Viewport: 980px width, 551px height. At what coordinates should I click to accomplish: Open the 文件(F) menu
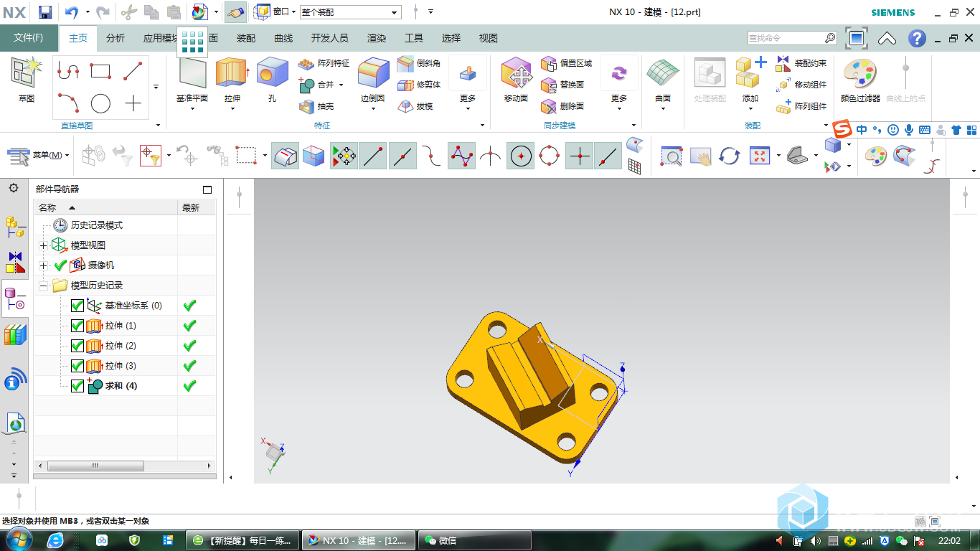29,38
